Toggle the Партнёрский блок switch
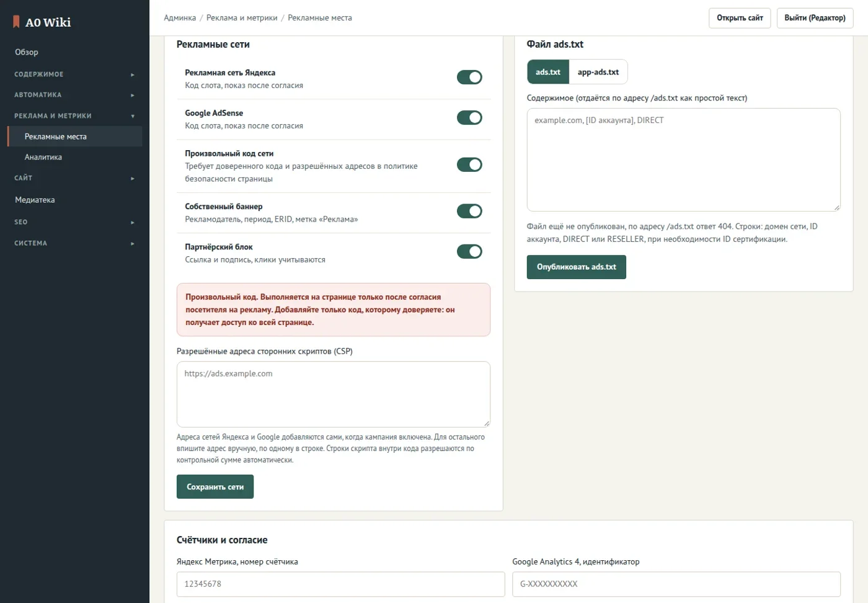 pos(469,251)
